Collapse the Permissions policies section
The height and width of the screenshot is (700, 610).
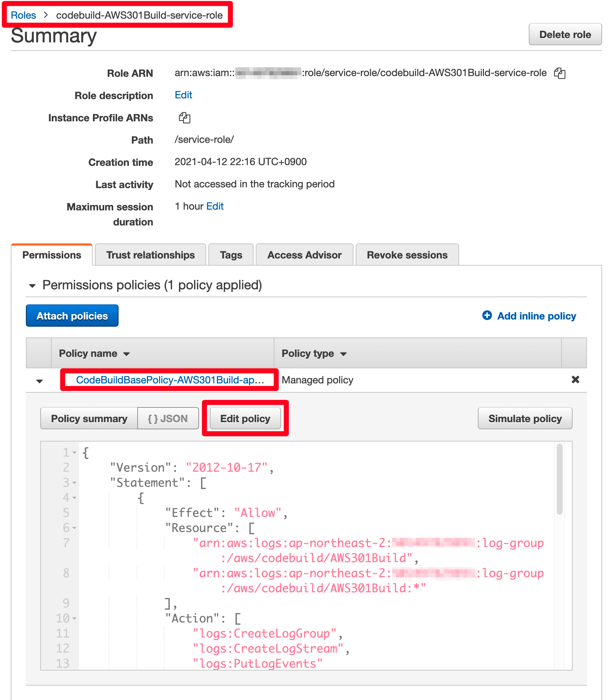click(x=32, y=286)
